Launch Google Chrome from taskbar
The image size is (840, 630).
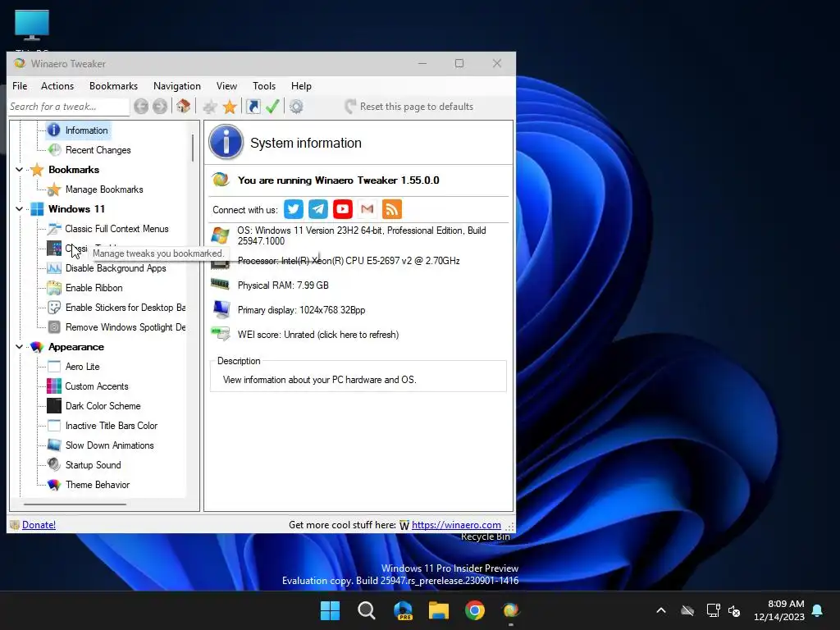475,610
